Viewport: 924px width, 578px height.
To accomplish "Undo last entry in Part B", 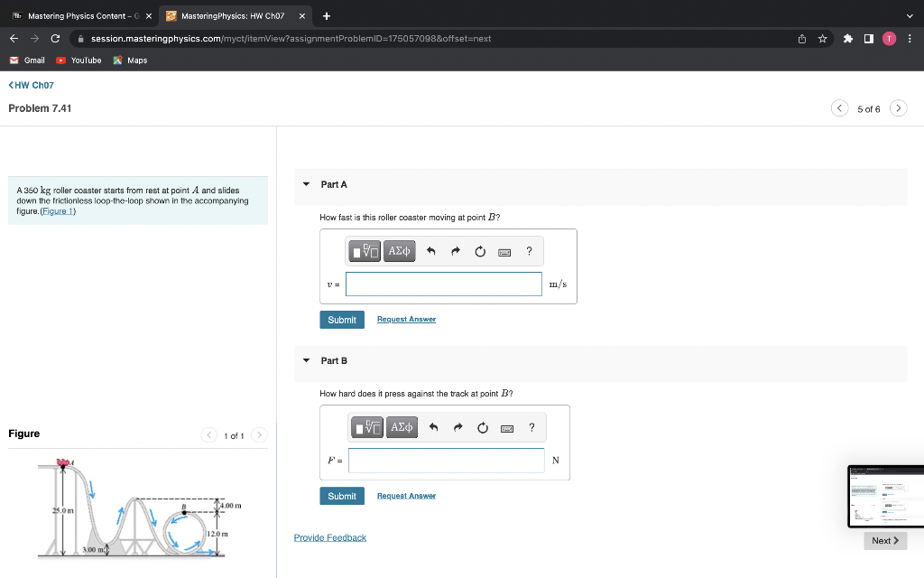I will pos(433,427).
